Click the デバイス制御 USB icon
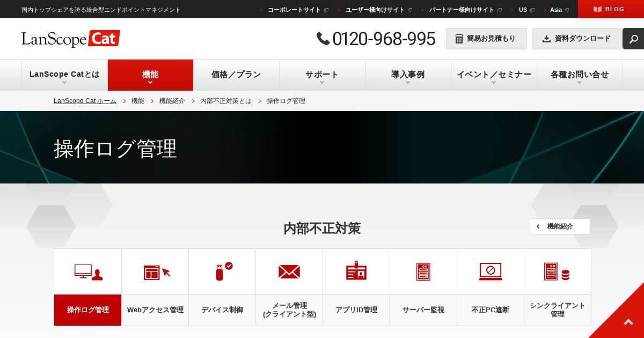The image size is (644, 338). point(224,271)
